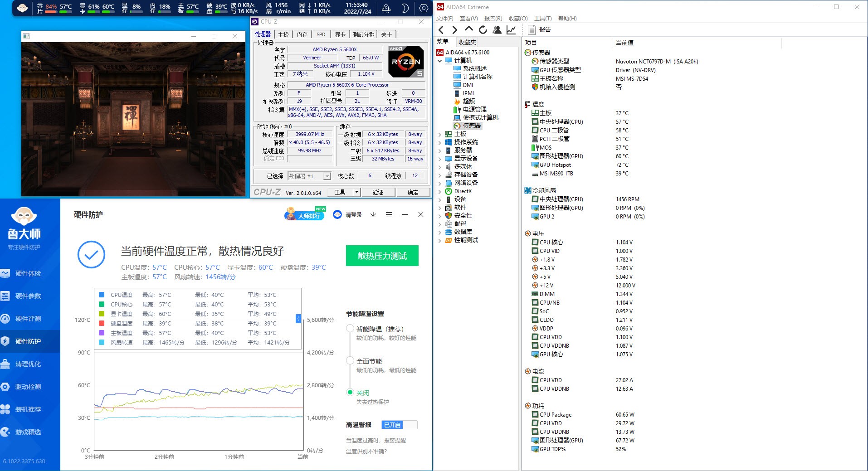Expand the DirectX tree node
This screenshot has height=471, width=868.
pos(439,191)
